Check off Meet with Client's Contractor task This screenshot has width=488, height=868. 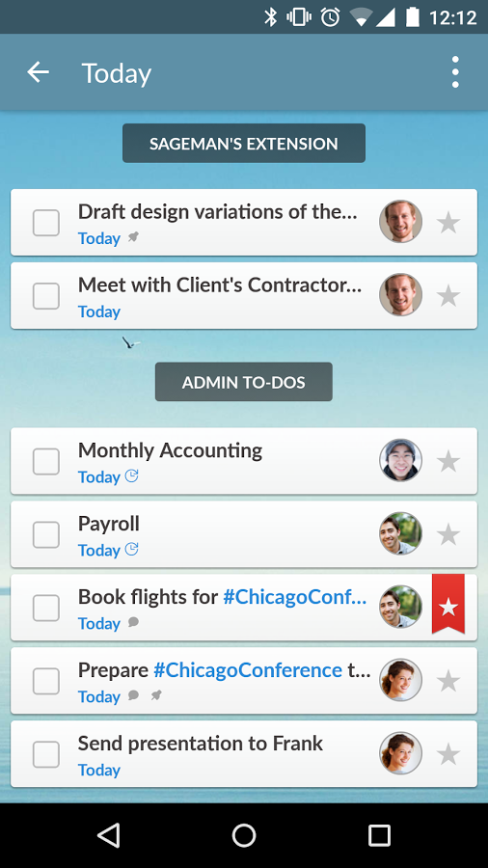click(46, 296)
